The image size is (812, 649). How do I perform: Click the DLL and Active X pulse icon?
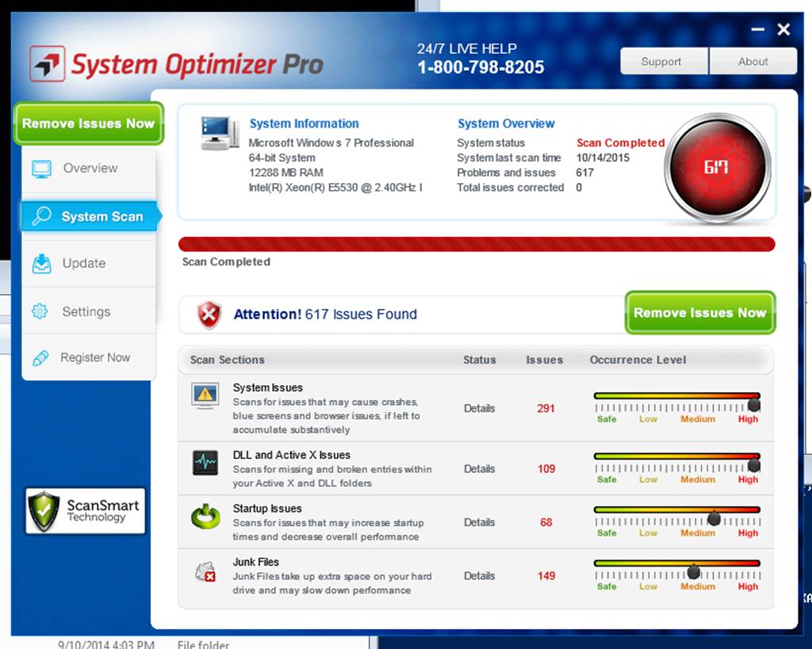(x=205, y=462)
